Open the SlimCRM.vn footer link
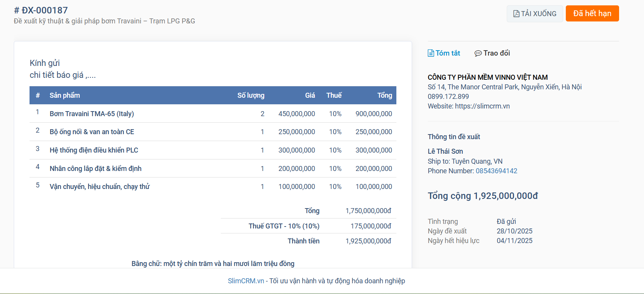The height and width of the screenshot is (294, 644). pyautogui.click(x=246, y=281)
